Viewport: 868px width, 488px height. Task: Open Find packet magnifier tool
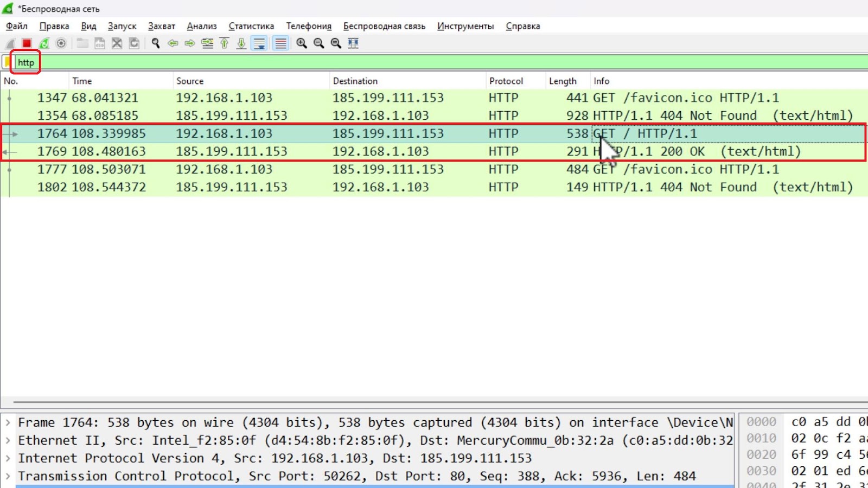pyautogui.click(x=156, y=43)
